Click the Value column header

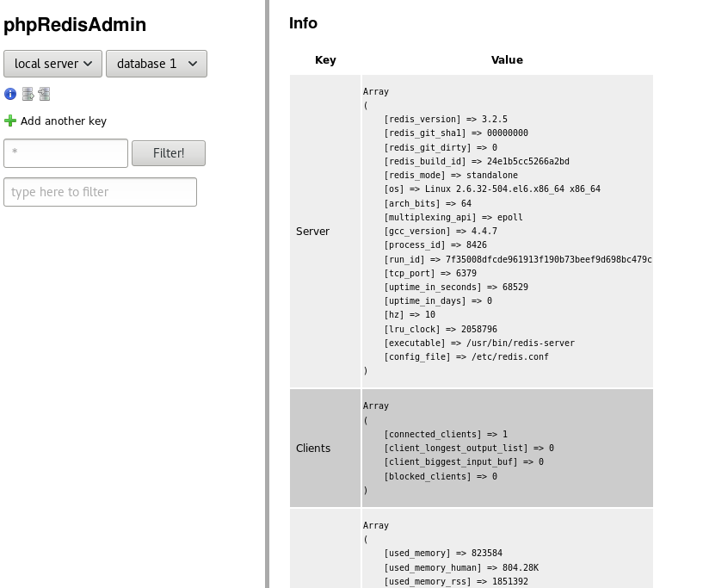pos(507,60)
